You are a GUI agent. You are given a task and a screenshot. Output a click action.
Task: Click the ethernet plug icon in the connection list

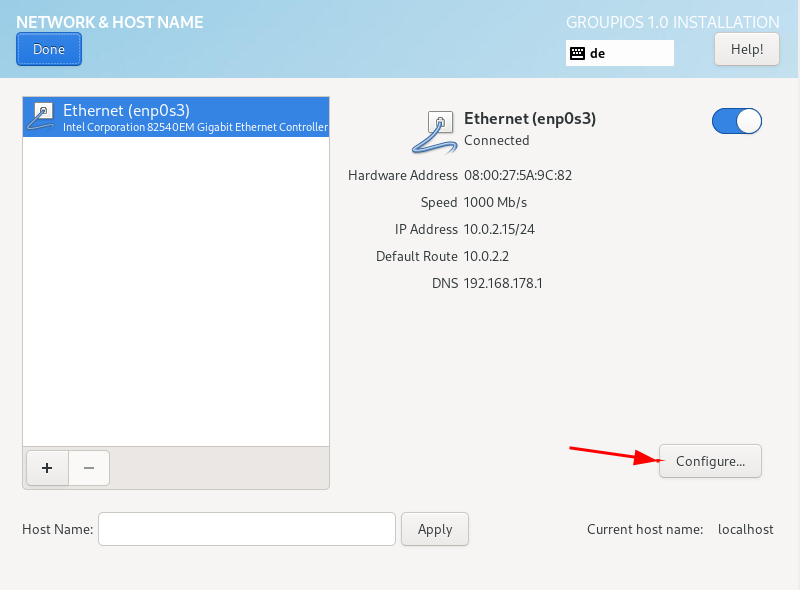(41, 117)
